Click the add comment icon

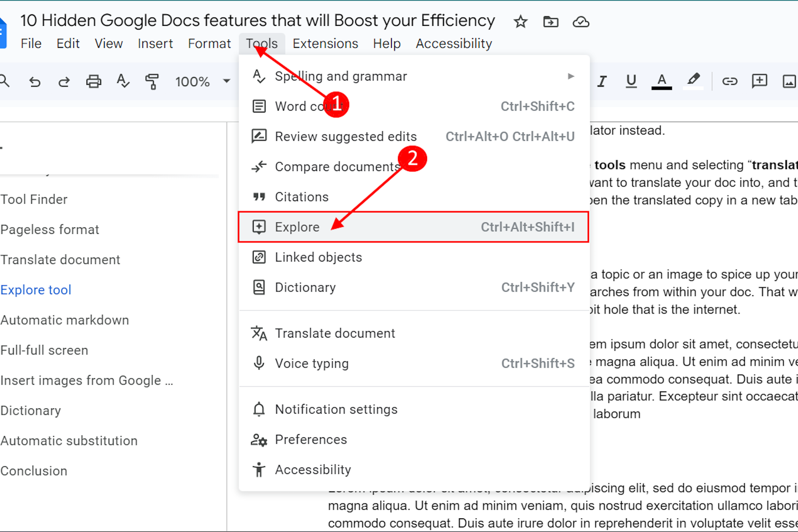(x=759, y=81)
